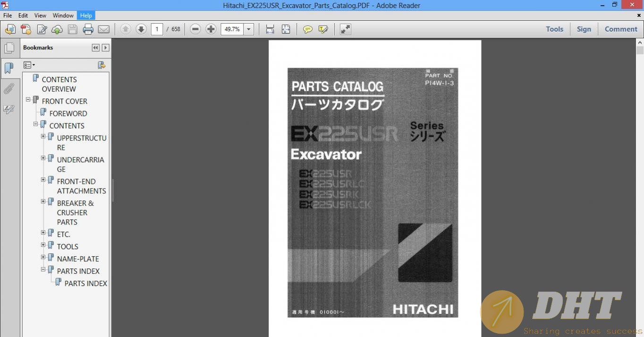Click the Send email envelope icon
644x337 pixels.
point(104,29)
